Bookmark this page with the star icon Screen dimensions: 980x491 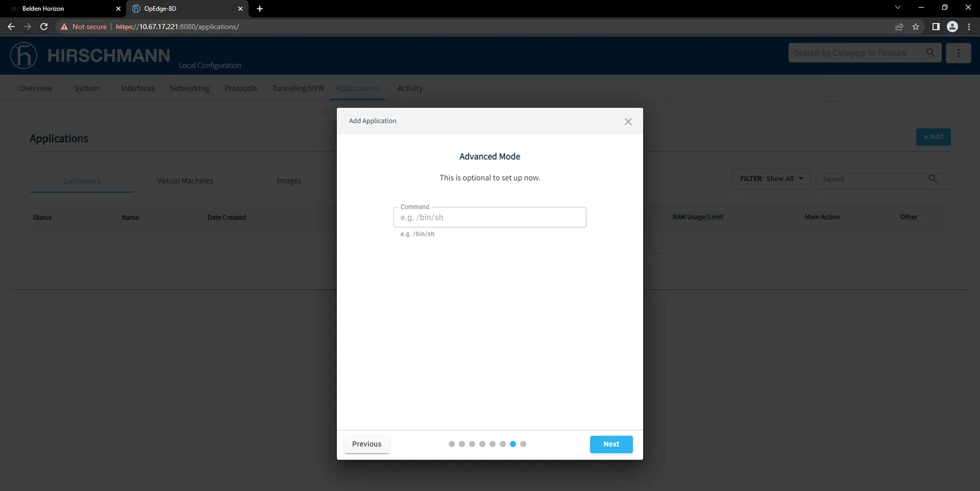916,27
